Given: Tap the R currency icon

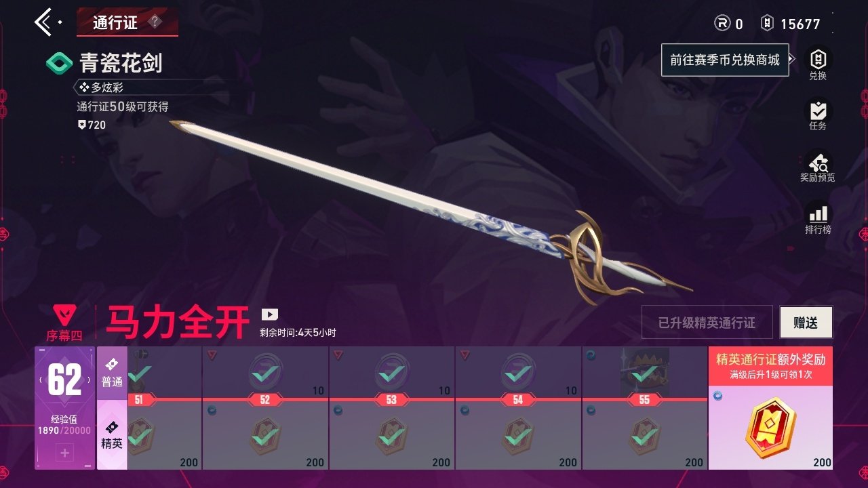Looking at the screenshot, I should coord(722,23).
